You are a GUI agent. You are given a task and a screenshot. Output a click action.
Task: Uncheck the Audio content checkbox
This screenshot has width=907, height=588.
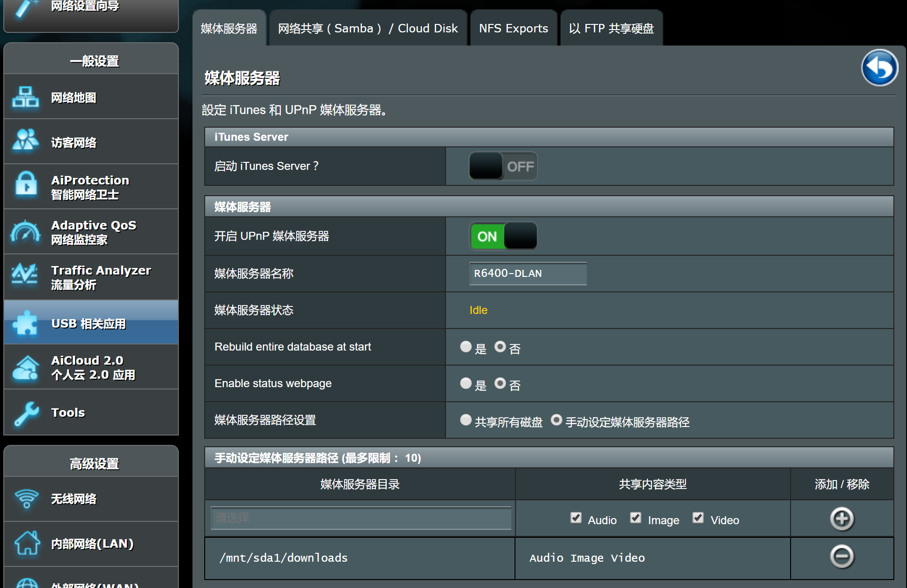[576, 518]
